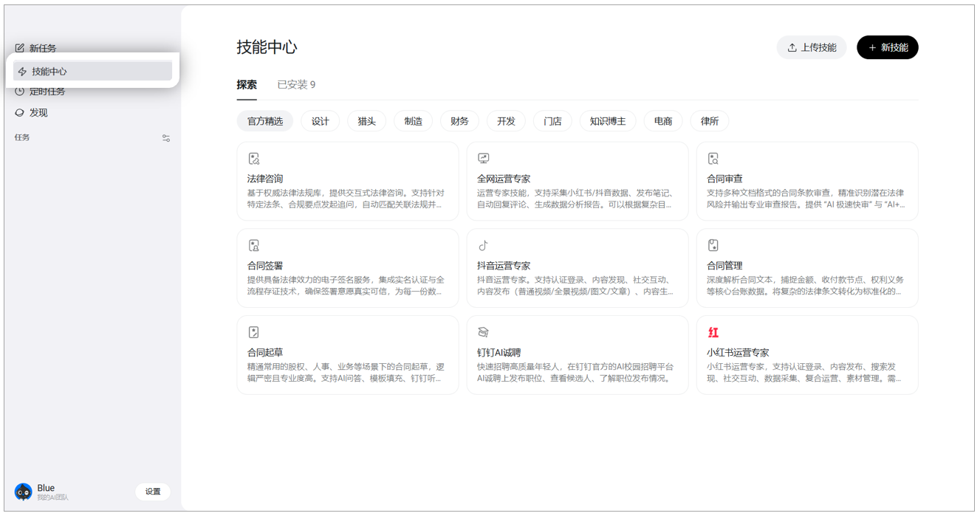980x516 pixels.
Task: Click the 新技能 button
Action: pos(888,48)
